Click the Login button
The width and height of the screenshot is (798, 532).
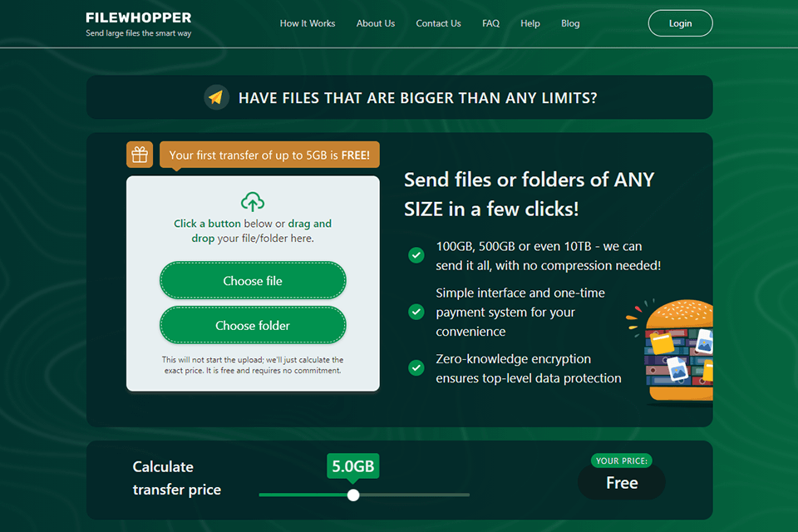[x=680, y=23]
